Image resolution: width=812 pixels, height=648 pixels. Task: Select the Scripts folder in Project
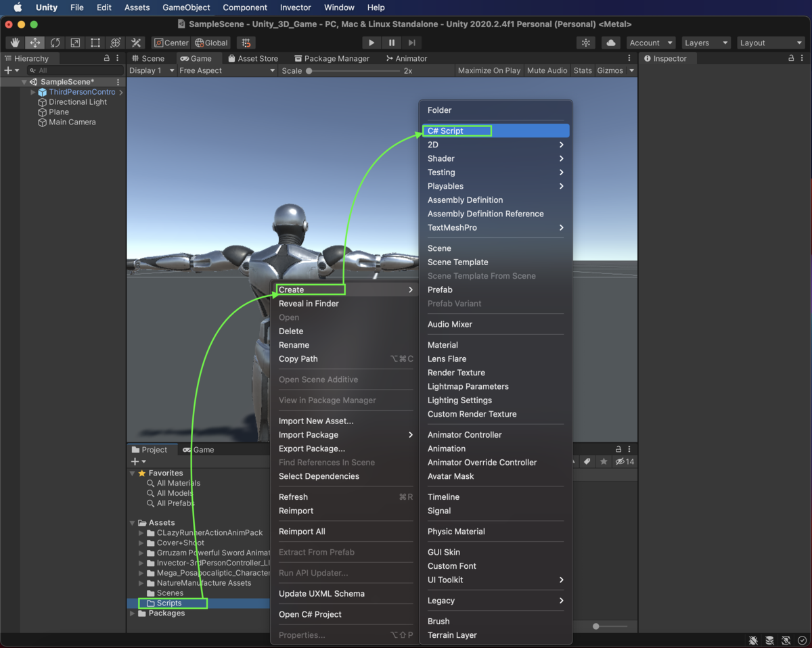(x=169, y=603)
